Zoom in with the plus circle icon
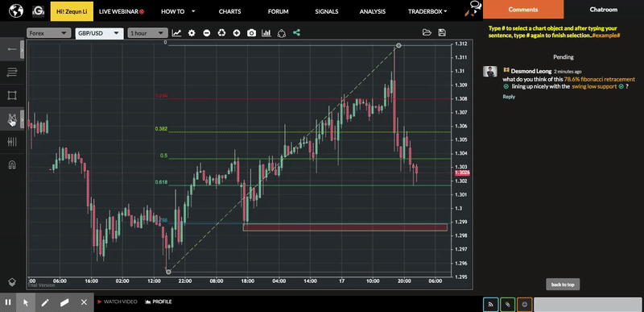This screenshot has width=644, height=312. coord(237,33)
